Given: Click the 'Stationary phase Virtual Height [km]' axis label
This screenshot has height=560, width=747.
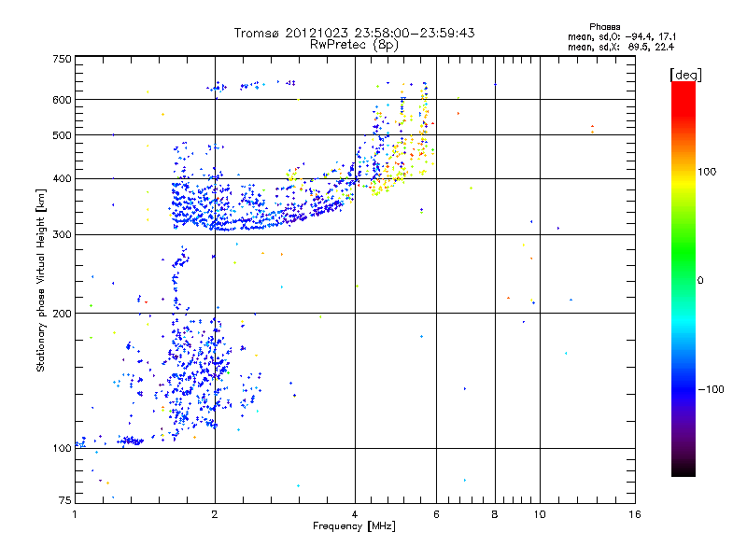Looking at the screenshot, I should pyautogui.click(x=41, y=280).
